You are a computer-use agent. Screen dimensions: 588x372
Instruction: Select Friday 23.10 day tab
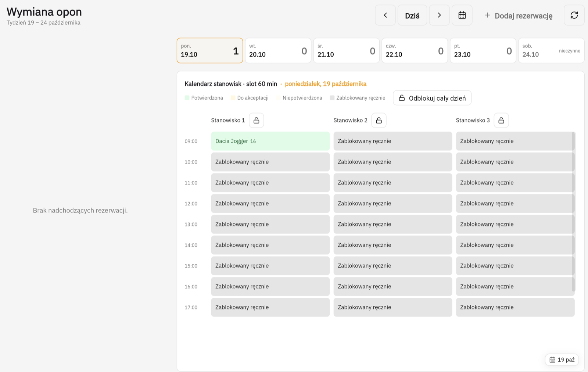(483, 51)
